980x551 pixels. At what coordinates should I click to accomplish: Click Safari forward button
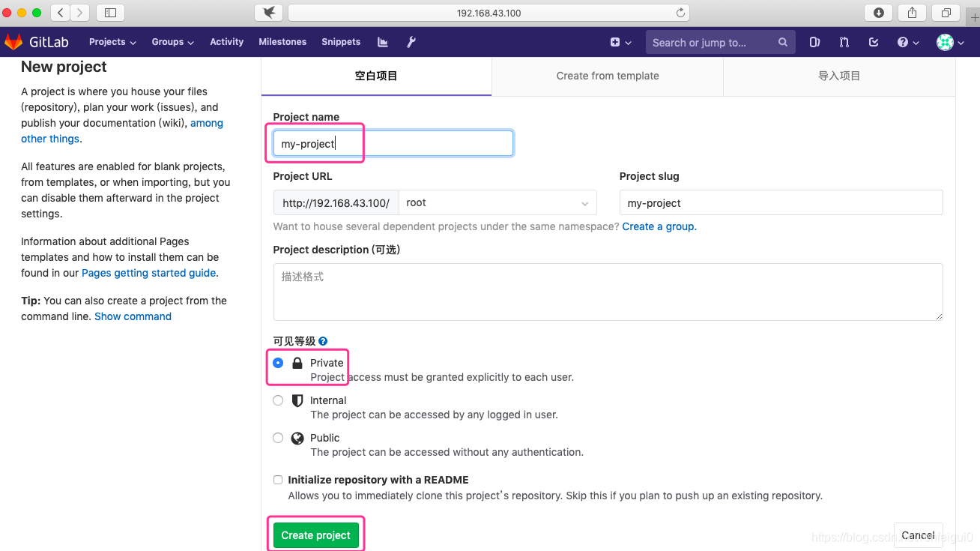tap(79, 12)
